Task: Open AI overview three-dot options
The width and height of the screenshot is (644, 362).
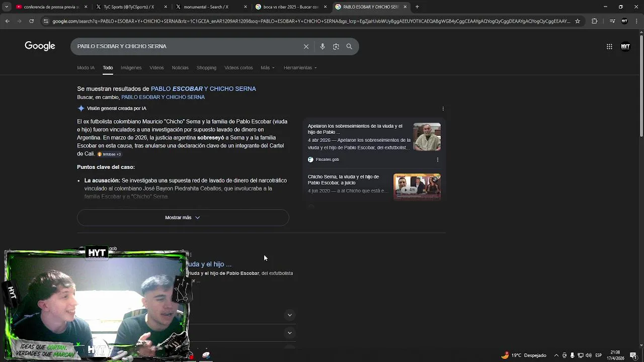Action: tap(443, 109)
